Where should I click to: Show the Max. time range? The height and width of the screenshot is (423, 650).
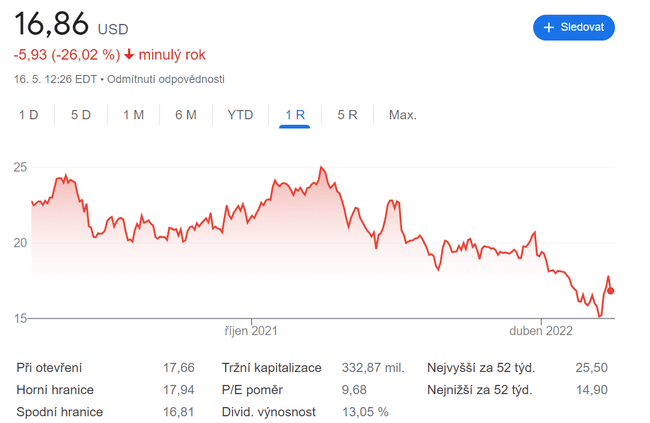402,115
